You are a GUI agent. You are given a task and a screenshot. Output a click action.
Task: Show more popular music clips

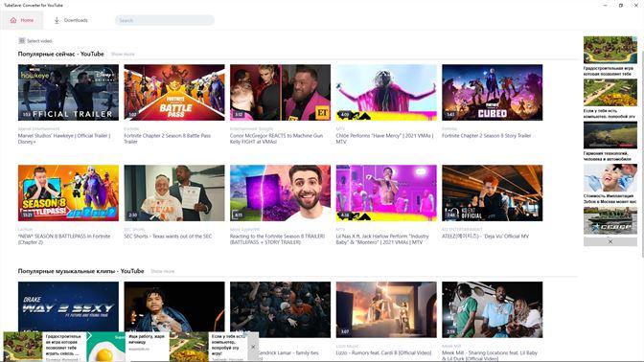coord(163,271)
